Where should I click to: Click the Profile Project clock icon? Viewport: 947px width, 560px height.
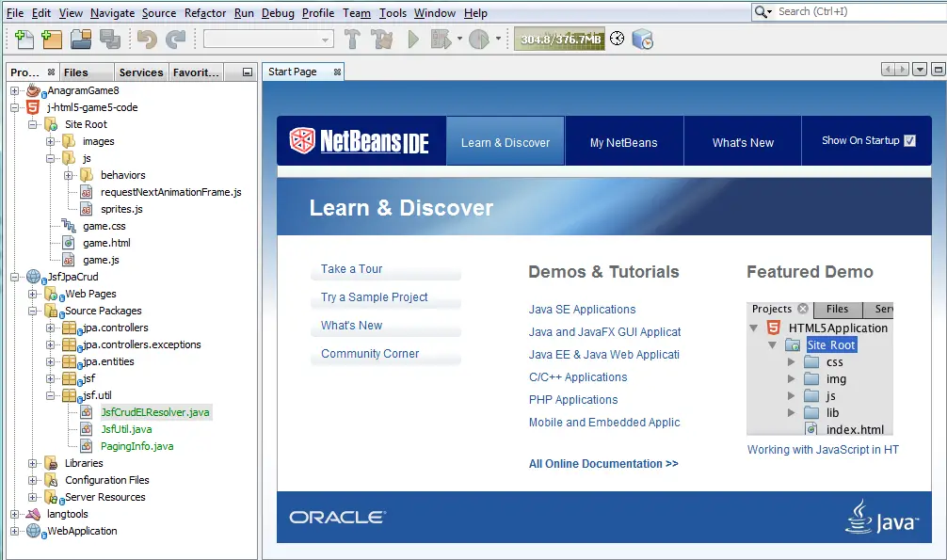pyautogui.click(x=479, y=40)
